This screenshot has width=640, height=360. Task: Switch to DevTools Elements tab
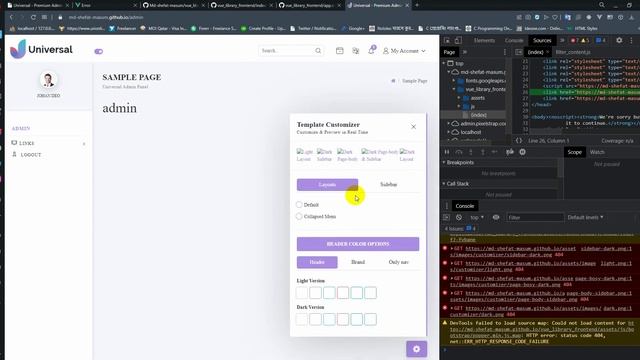[484, 40]
